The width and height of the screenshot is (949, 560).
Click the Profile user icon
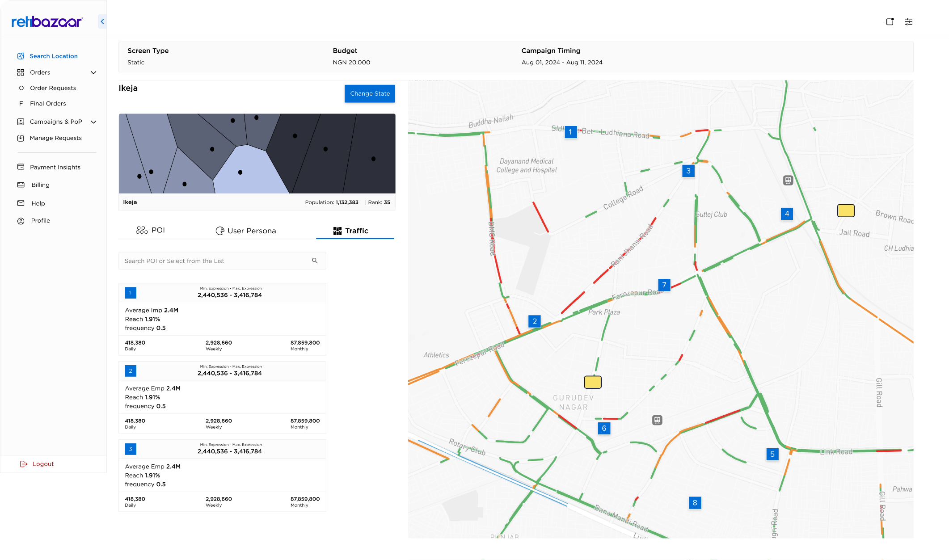21,221
